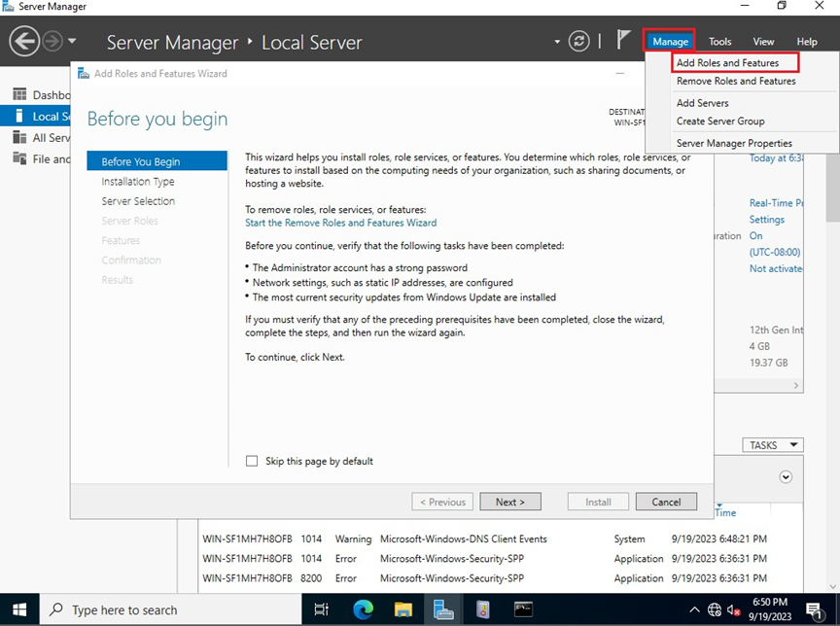Click the File and Storage Services icon
840x626 pixels.
(x=19, y=158)
